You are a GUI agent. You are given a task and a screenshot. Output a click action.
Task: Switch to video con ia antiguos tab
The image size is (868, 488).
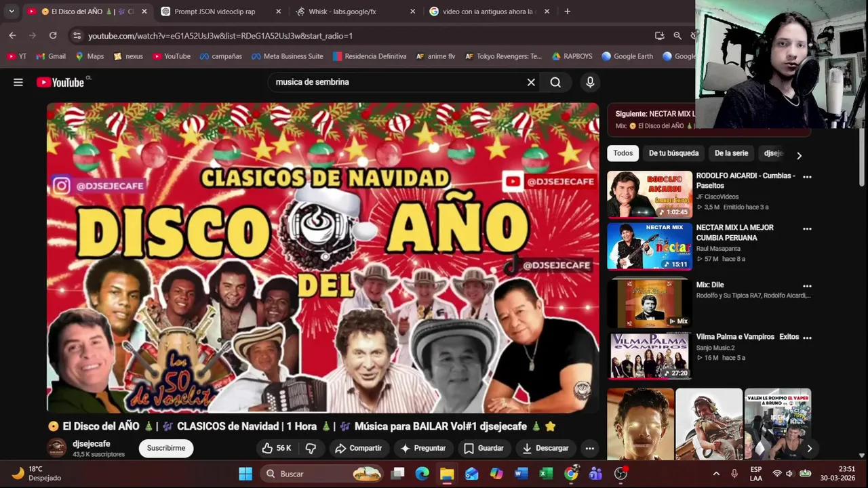[x=490, y=12]
